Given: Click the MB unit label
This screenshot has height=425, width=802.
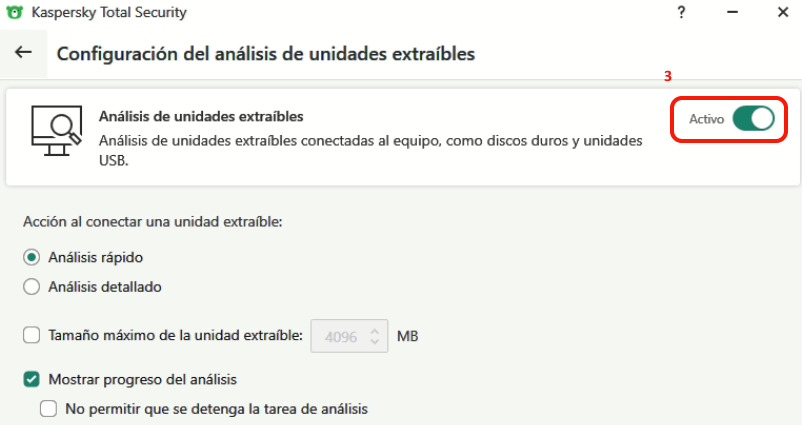Looking at the screenshot, I should pyautogui.click(x=407, y=336).
